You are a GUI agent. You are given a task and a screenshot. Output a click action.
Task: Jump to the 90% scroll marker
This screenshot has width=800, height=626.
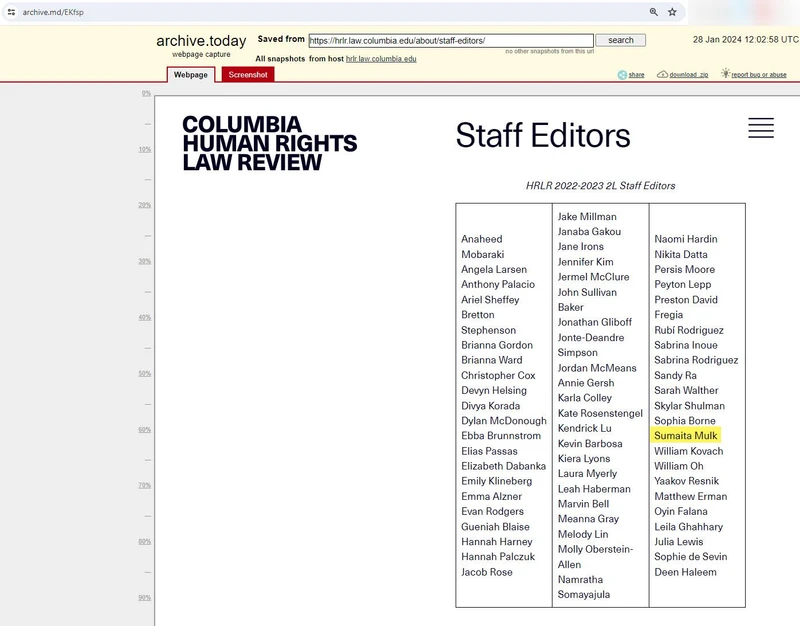click(145, 598)
